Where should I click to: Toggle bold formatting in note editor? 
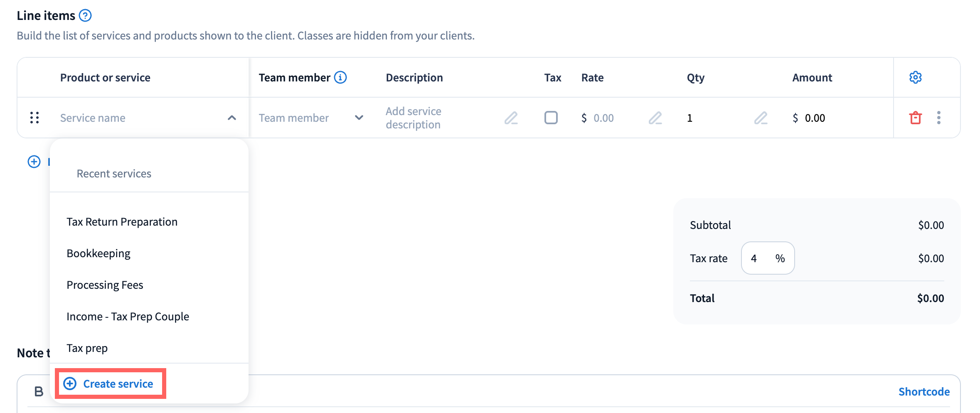click(x=39, y=391)
